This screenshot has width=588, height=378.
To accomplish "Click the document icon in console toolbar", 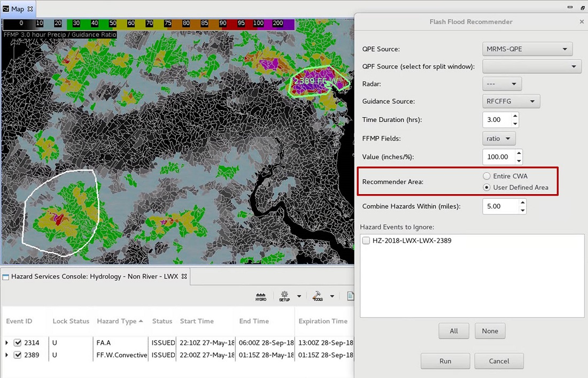I will pyautogui.click(x=350, y=296).
